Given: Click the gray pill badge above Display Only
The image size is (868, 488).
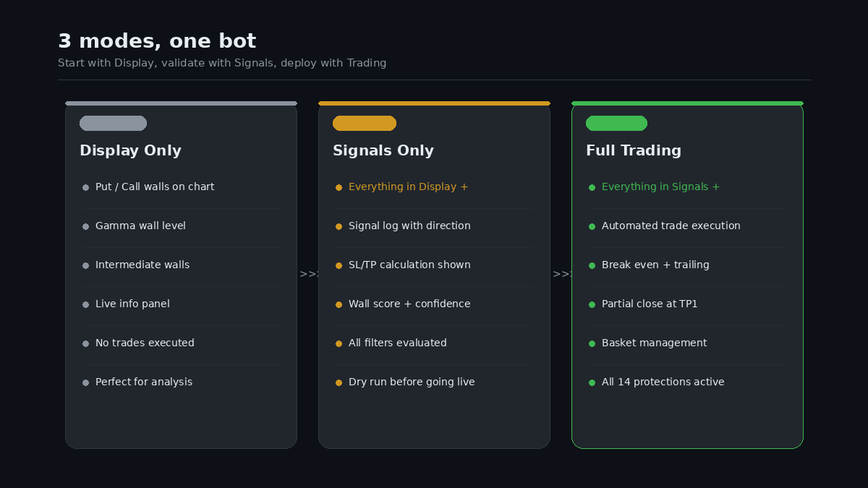Looking at the screenshot, I should click(113, 124).
